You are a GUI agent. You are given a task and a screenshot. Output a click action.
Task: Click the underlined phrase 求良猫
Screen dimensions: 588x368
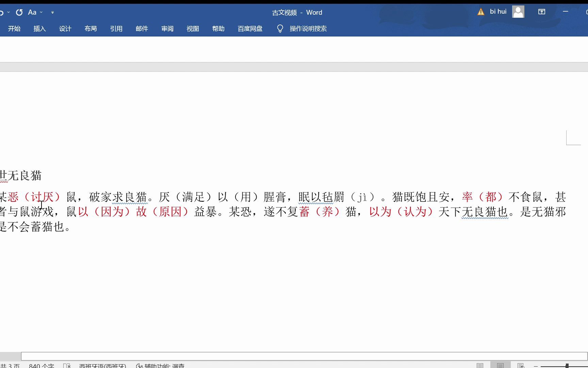click(130, 197)
